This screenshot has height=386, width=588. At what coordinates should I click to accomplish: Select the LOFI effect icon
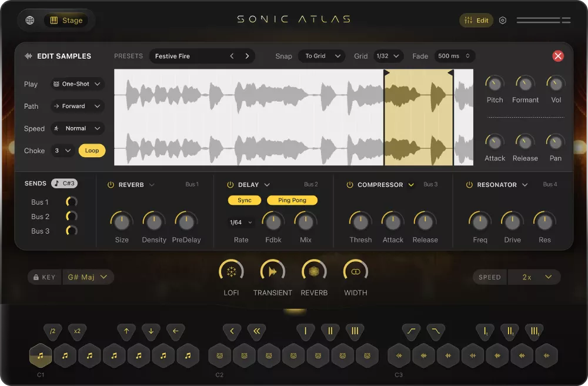click(231, 272)
